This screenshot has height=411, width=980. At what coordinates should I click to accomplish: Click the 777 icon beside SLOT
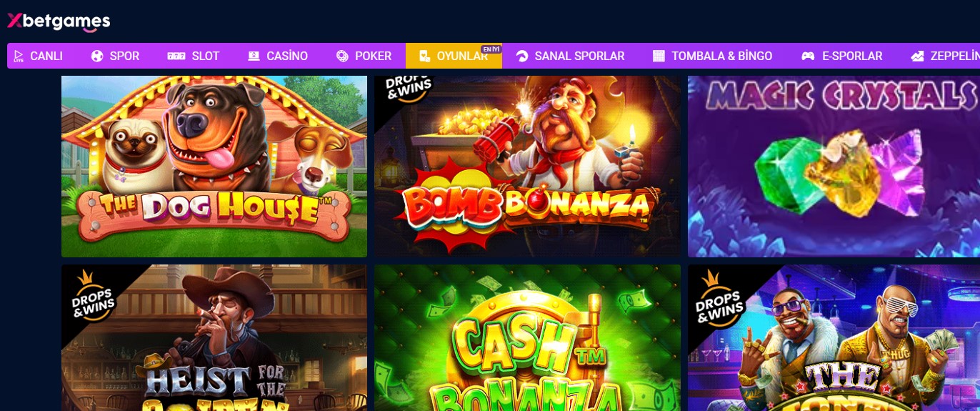[x=176, y=56]
